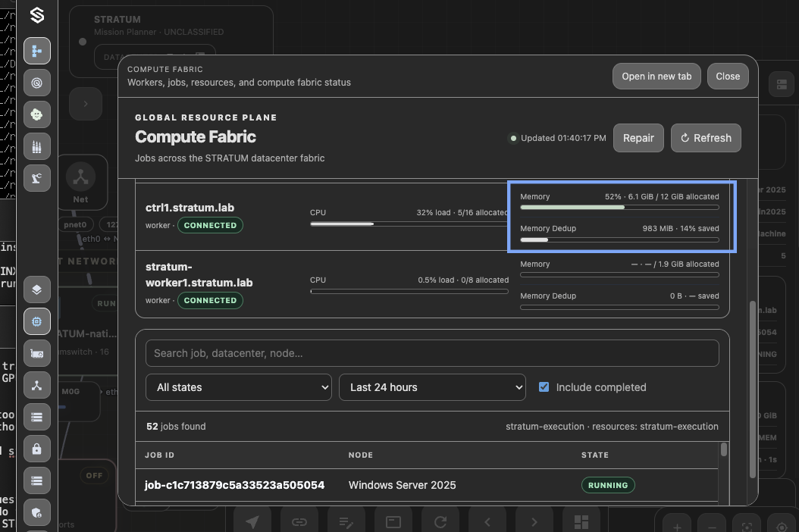Viewport: 799px width, 532px height.
Task: Click the dialog's vertical scrollbar
Action: pos(752,390)
